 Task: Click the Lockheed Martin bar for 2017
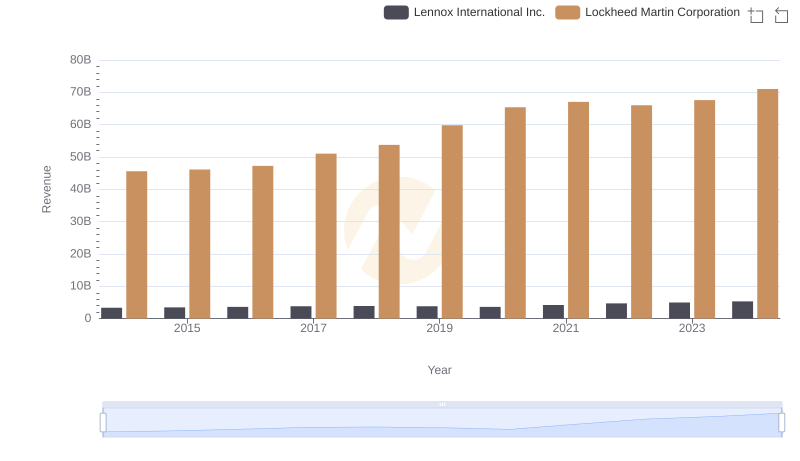click(x=326, y=236)
